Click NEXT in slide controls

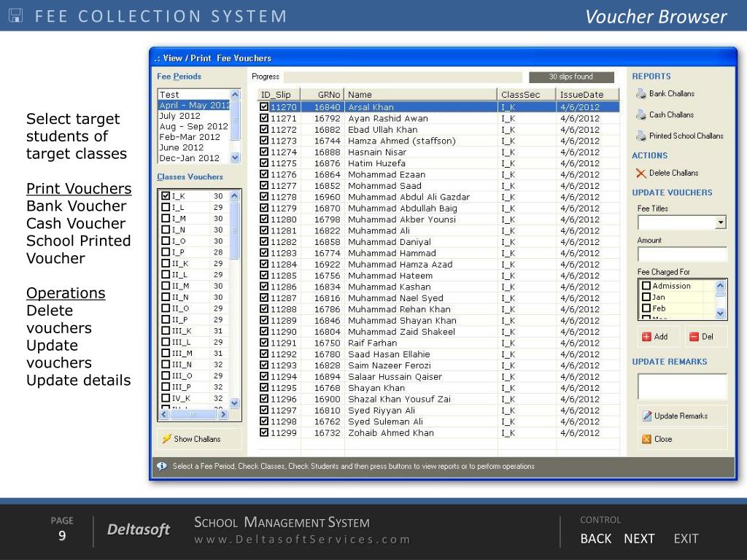(639, 539)
